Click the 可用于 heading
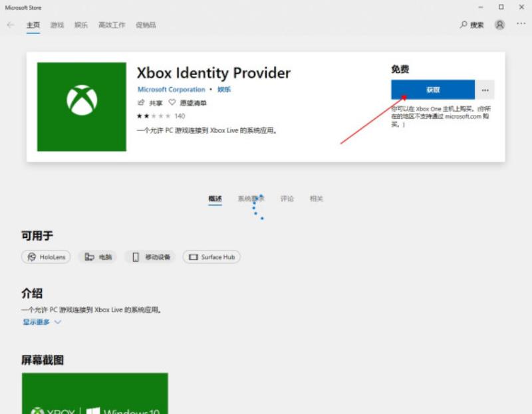The image size is (532, 414). point(37,236)
